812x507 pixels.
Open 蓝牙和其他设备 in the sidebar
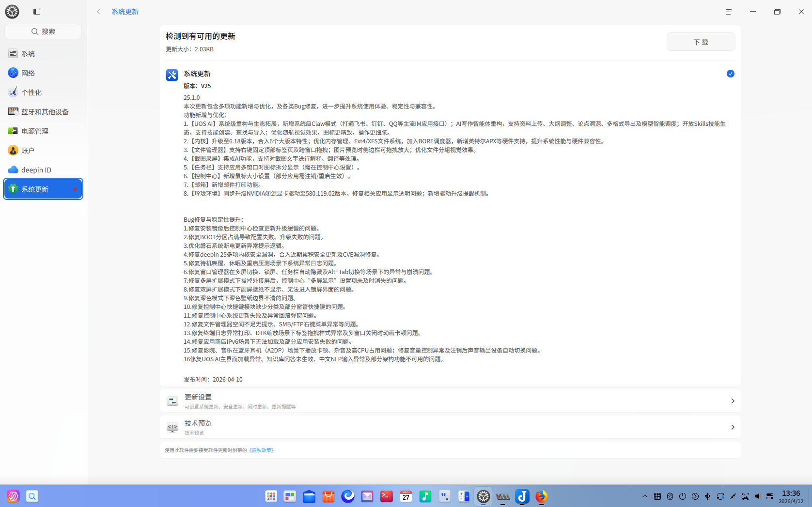[x=43, y=112]
